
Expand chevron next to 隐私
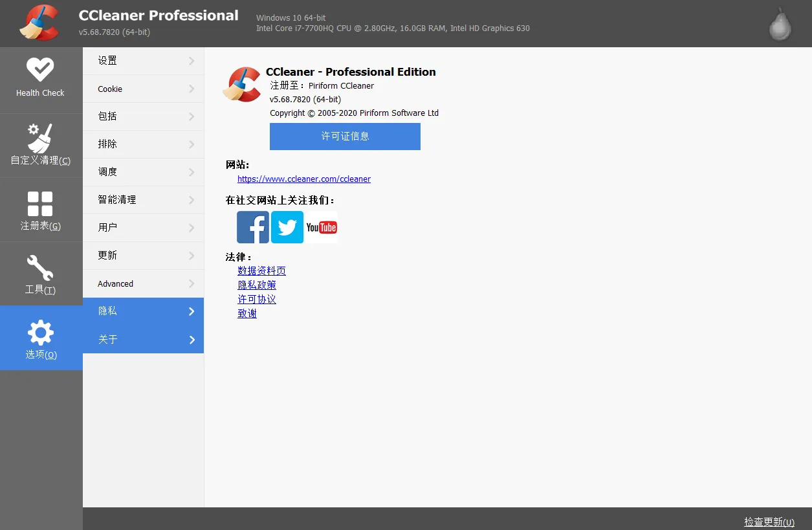pyautogui.click(x=192, y=311)
